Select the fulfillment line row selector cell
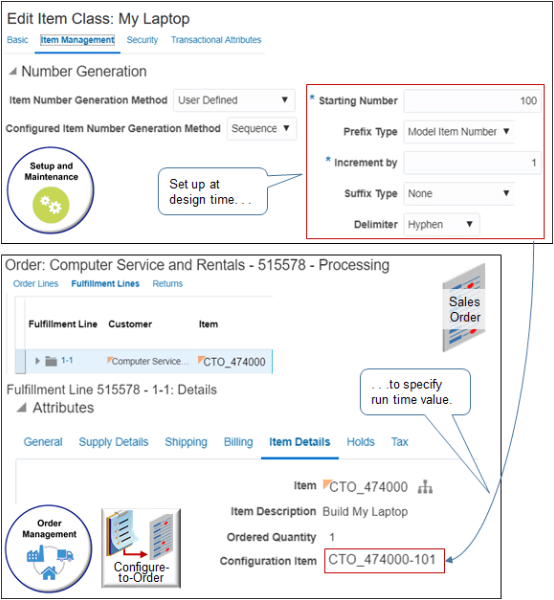The width and height of the screenshot is (554, 600). [20, 361]
